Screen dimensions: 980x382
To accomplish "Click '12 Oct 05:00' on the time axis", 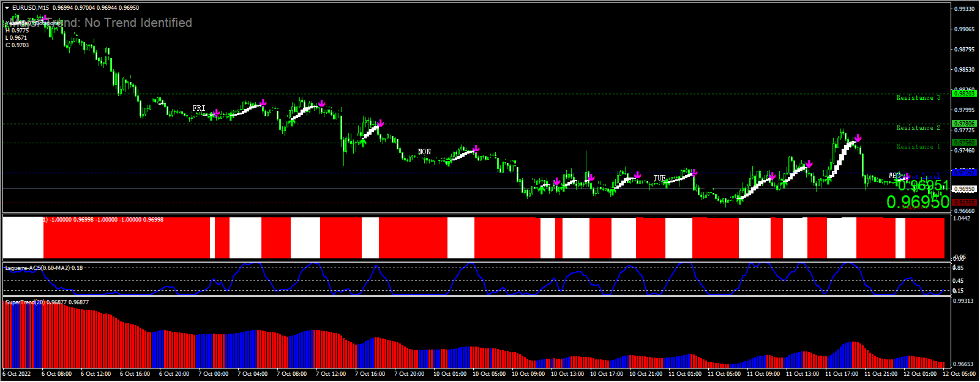I will [959, 373].
